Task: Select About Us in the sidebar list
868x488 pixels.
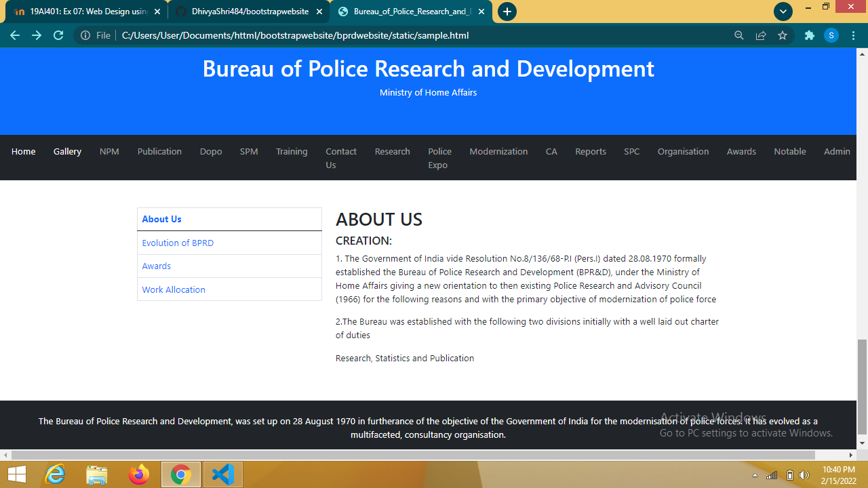Action: click(x=229, y=219)
